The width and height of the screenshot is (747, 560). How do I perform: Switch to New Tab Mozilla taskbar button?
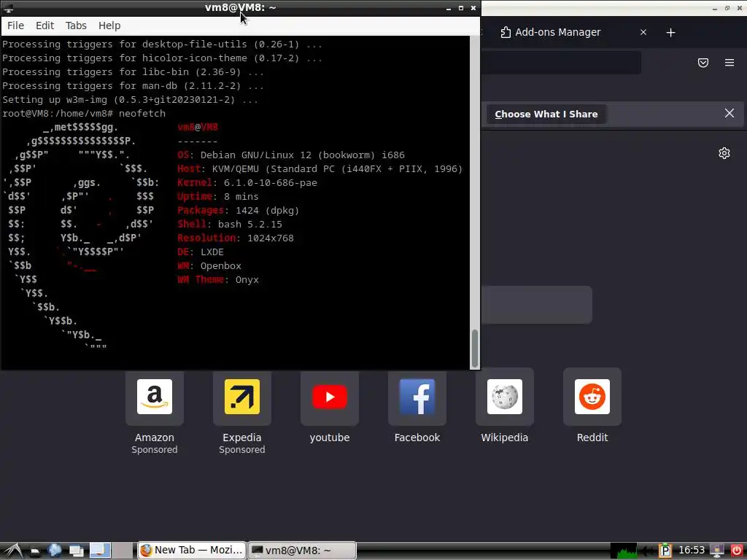coord(192,551)
